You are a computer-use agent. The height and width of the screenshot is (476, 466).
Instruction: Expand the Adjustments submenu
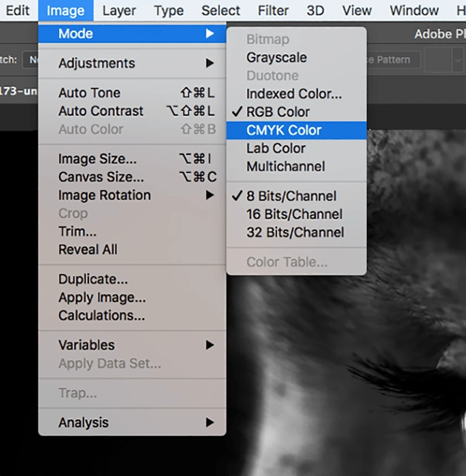(96, 63)
